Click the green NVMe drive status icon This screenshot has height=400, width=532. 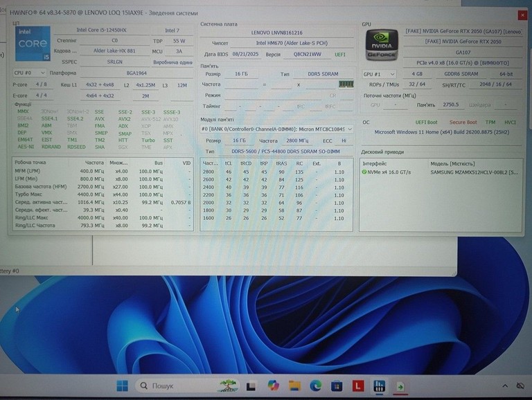pos(364,172)
